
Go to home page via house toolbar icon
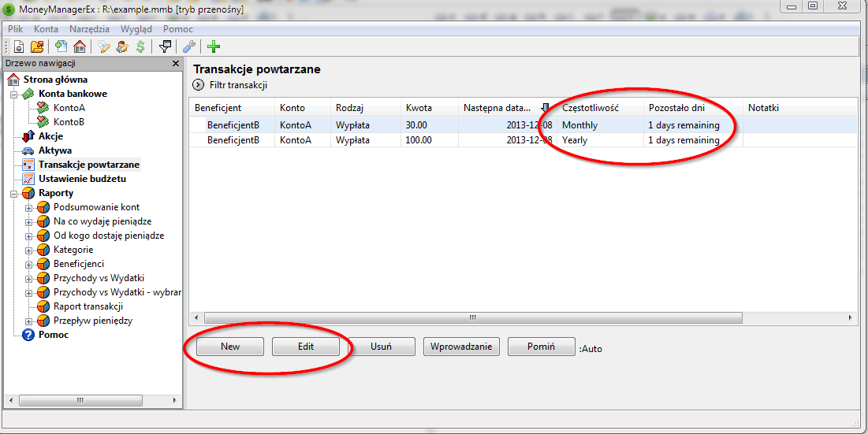pyautogui.click(x=79, y=46)
